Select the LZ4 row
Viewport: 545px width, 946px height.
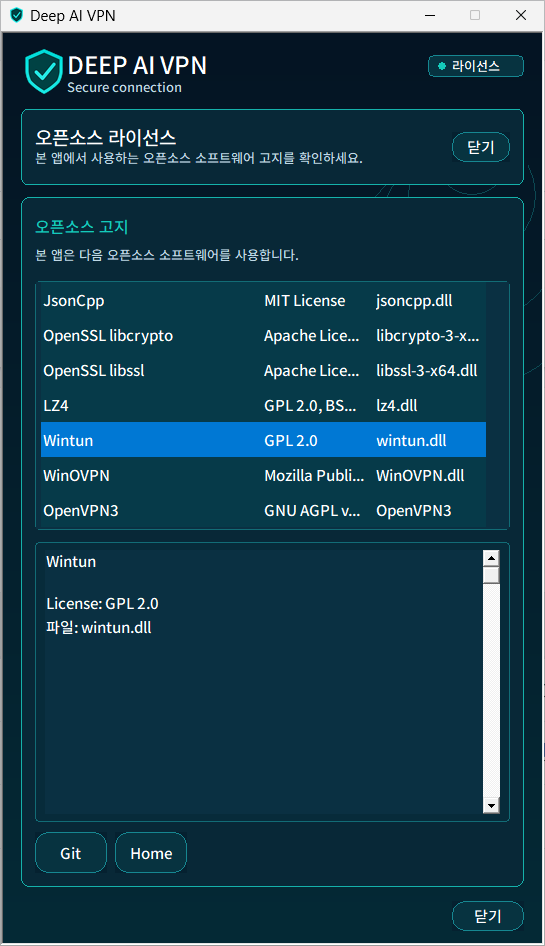point(263,405)
